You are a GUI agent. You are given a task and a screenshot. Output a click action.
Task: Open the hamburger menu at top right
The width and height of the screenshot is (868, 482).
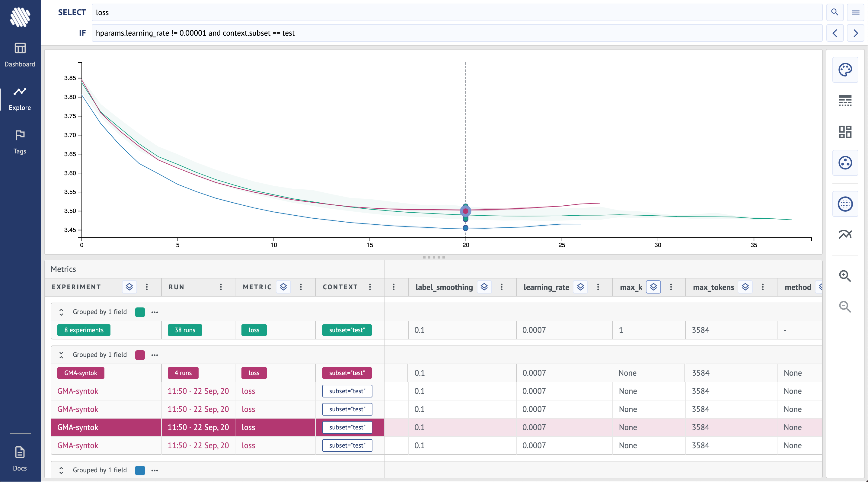[x=855, y=12]
